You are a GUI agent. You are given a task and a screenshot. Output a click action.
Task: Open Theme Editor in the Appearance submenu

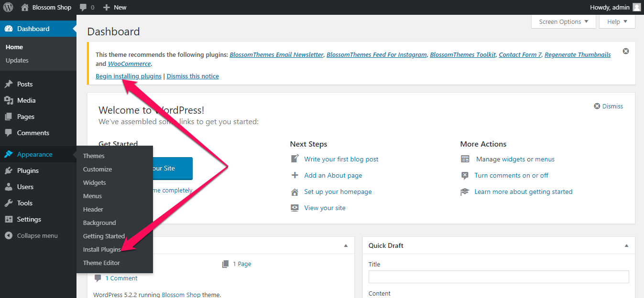pos(101,263)
